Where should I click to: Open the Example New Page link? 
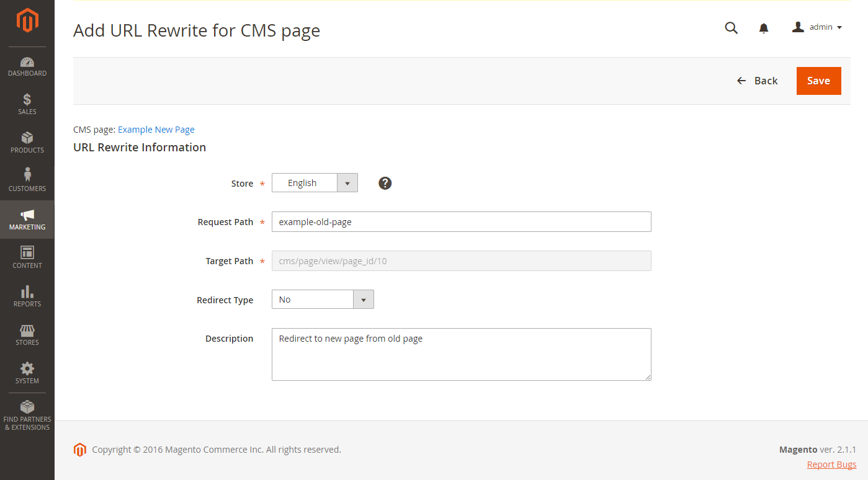coord(156,130)
